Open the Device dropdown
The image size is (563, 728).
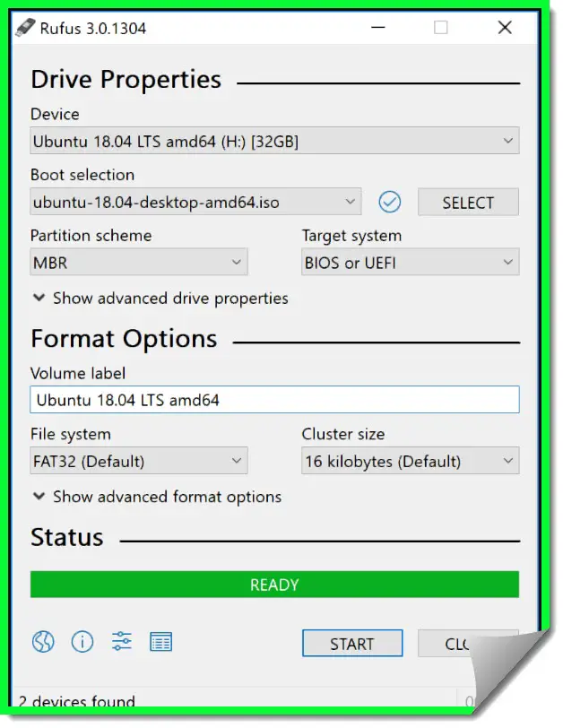274,141
